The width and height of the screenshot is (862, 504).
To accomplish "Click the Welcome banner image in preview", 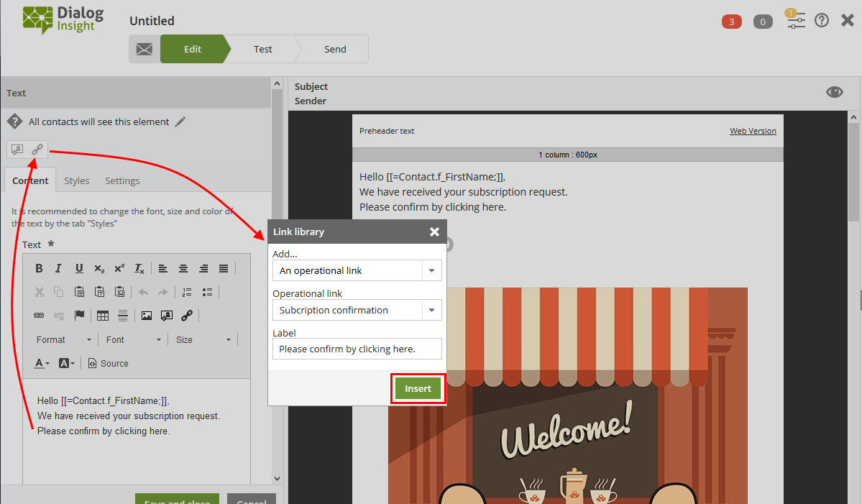I will pos(567,395).
